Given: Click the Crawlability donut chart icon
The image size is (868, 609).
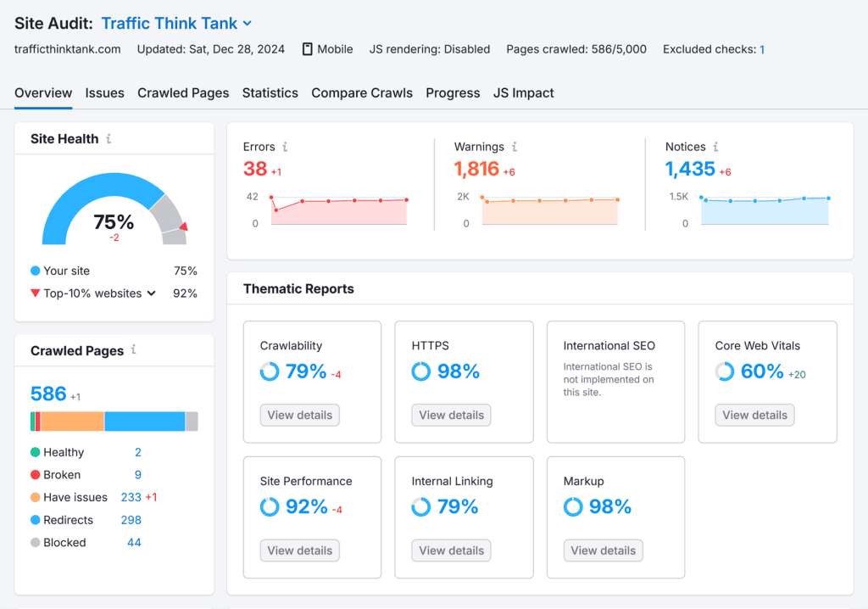Looking at the screenshot, I should 270,372.
